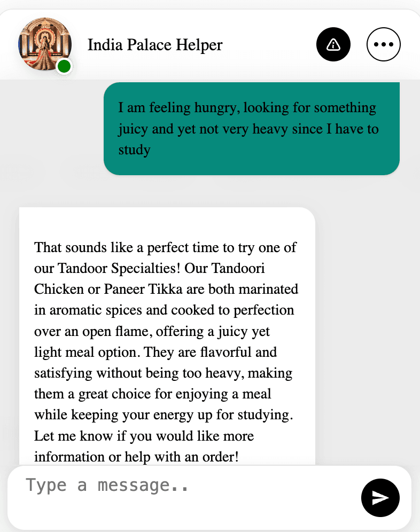
Task: Click "satisfying without being too heavy" line
Action: coord(139,373)
